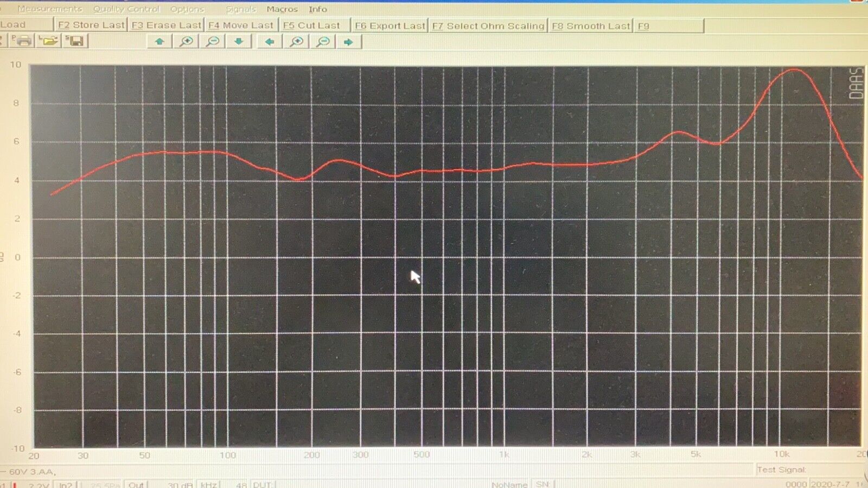Screen dimensions: 868x488
Task: Click F4 Move Last button
Action: coord(241,25)
